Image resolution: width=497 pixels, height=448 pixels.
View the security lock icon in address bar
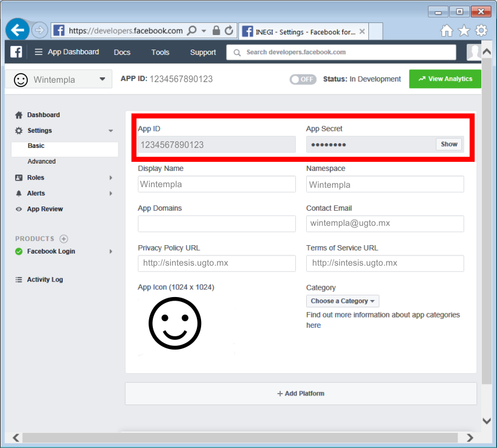click(216, 30)
